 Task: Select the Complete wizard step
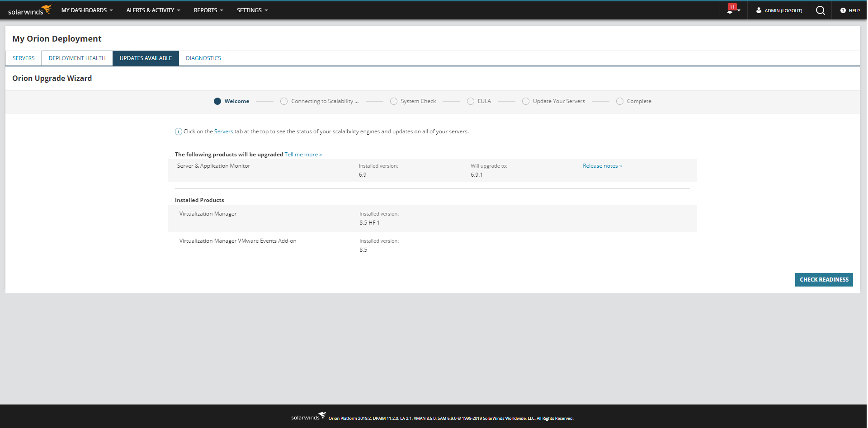tap(634, 101)
